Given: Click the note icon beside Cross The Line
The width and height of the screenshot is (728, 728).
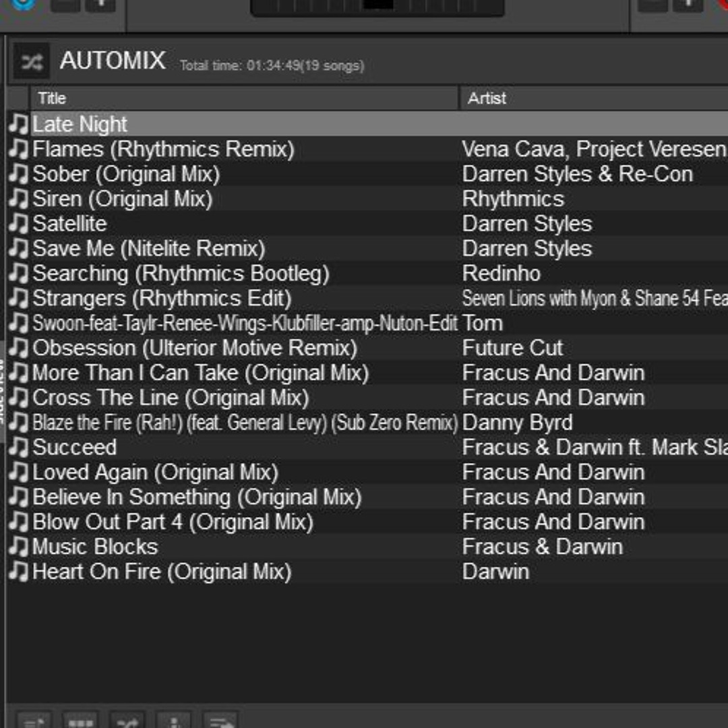Looking at the screenshot, I should (x=19, y=398).
